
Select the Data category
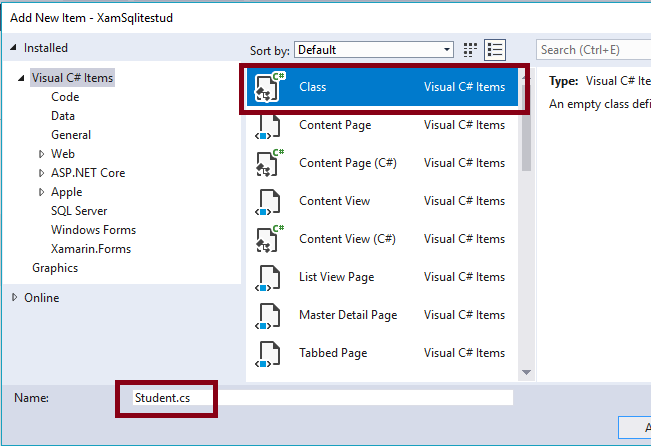[x=63, y=116]
